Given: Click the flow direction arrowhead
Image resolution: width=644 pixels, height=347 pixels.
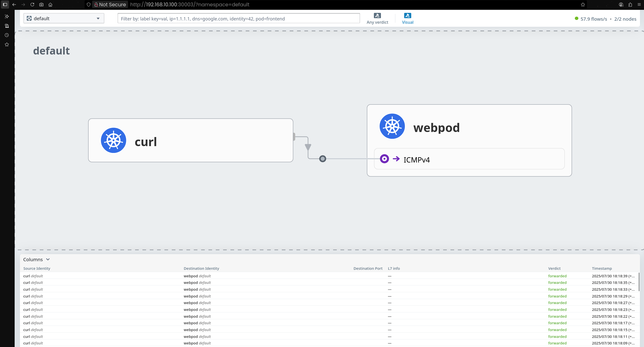Looking at the screenshot, I should (308, 147).
